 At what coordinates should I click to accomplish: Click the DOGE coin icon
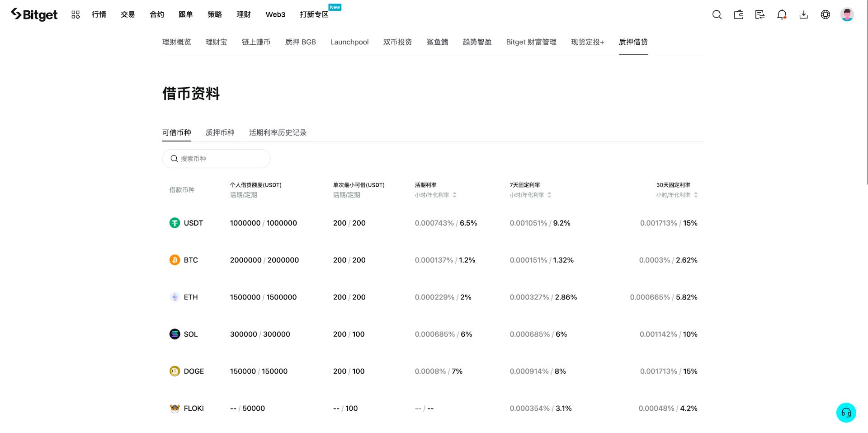click(175, 371)
